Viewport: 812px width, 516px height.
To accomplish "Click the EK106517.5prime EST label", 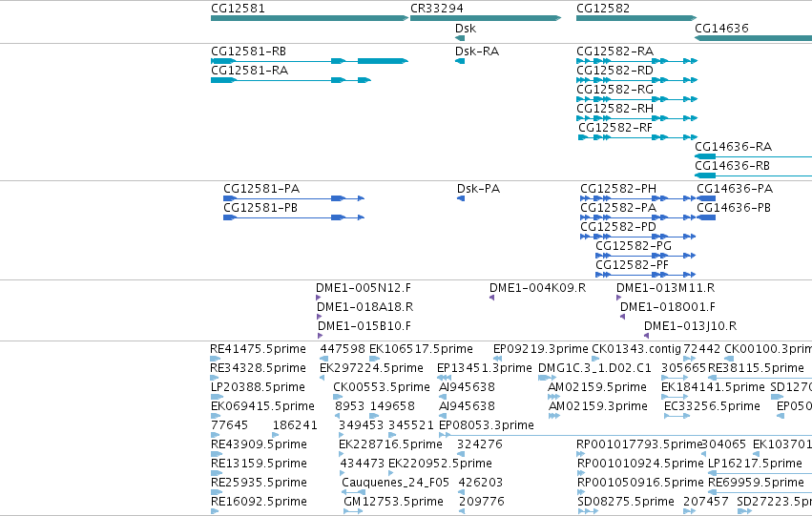I will click(x=421, y=349).
